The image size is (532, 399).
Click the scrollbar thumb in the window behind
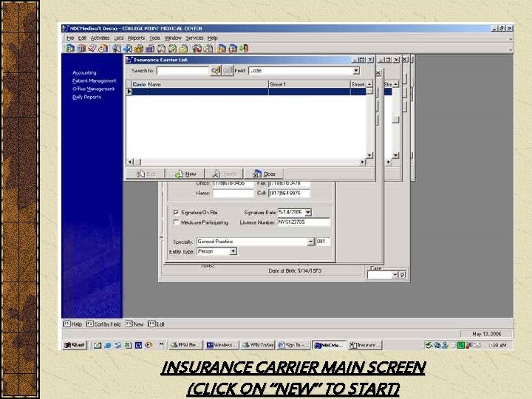[x=395, y=120]
